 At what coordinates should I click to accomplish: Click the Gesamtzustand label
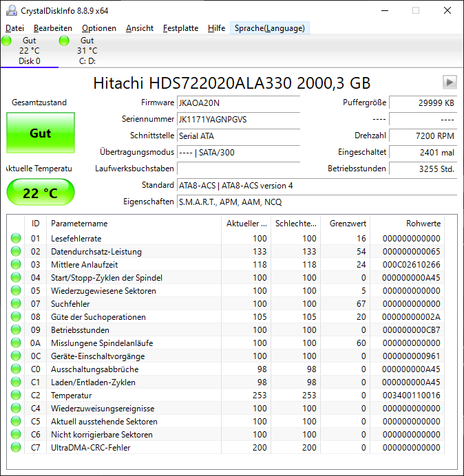coord(39,102)
